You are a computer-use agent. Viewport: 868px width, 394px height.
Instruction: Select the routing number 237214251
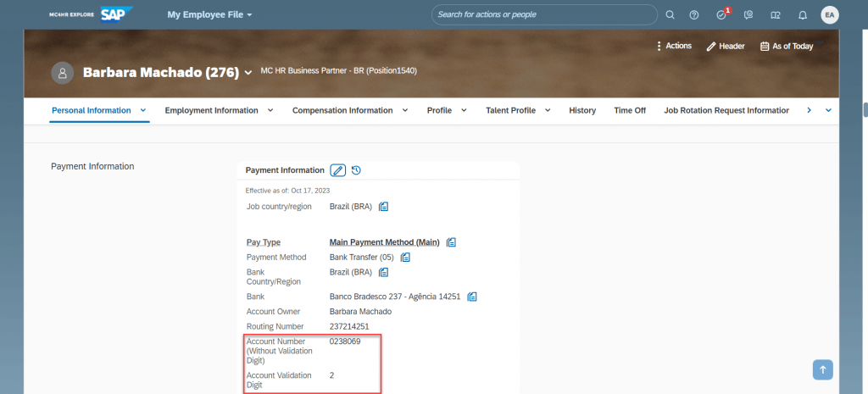click(348, 326)
